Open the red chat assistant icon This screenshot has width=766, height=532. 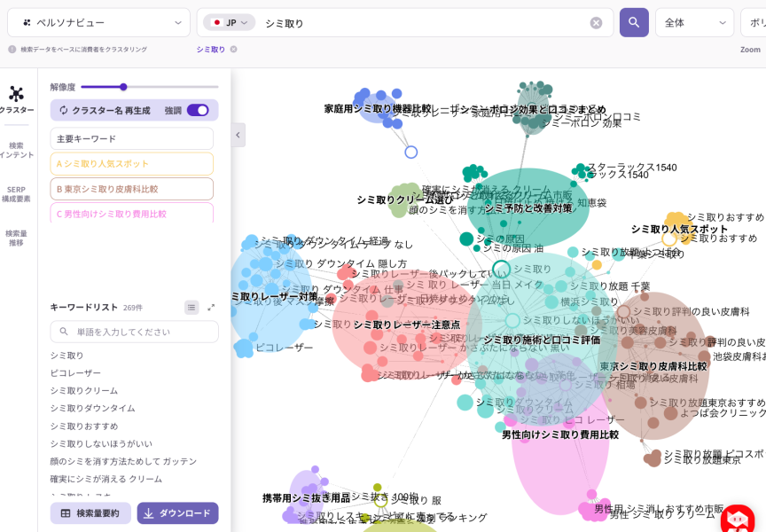pos(738,518)
